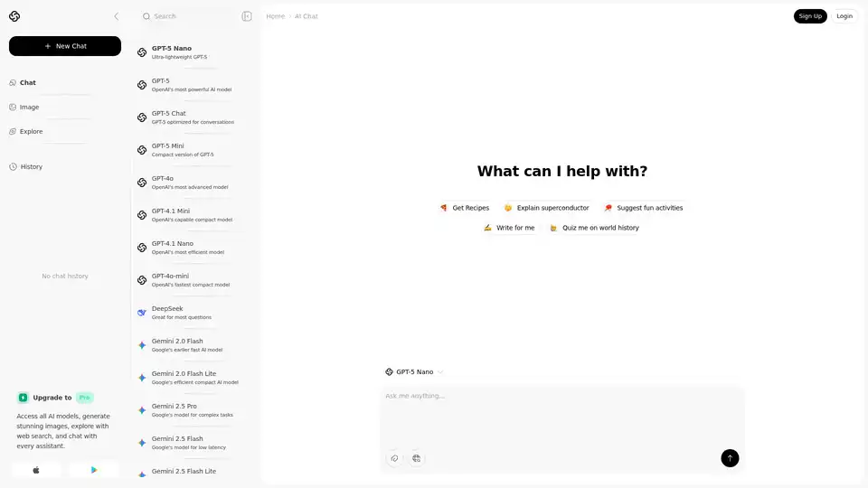Click the Sign Up button
This screenshot has width=868, height=488.
[x=810, y=16]
